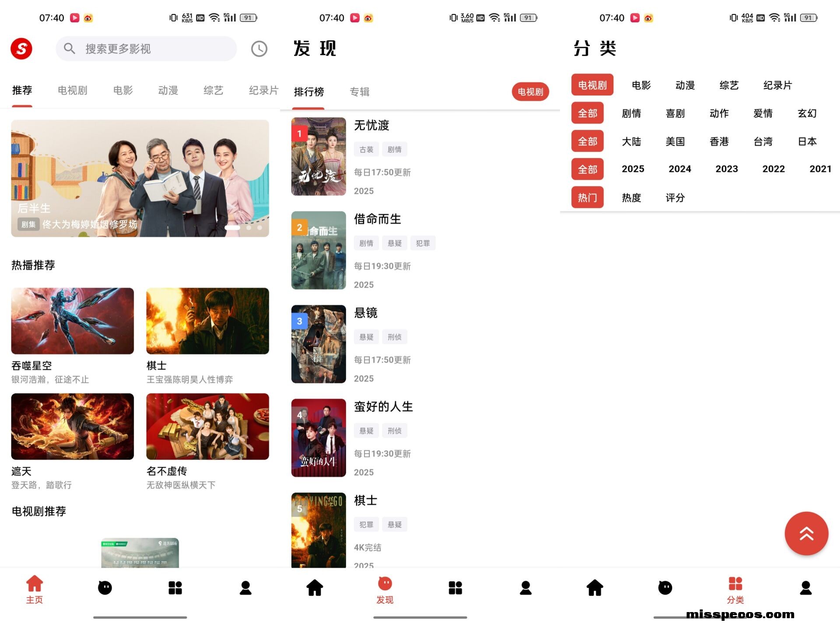
Task: Tap the 电视剧推荐 section heading
Action: pos(39,511)
